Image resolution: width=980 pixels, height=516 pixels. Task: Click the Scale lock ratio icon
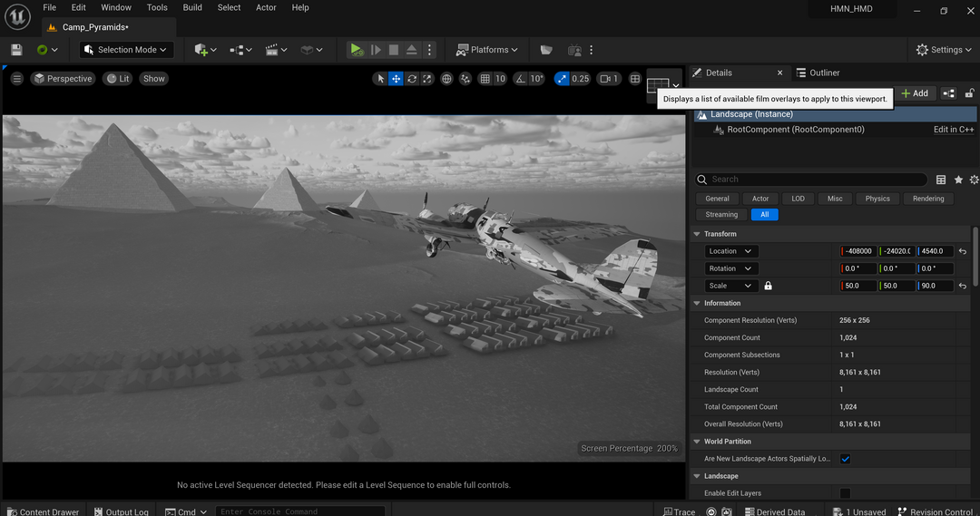768,286
